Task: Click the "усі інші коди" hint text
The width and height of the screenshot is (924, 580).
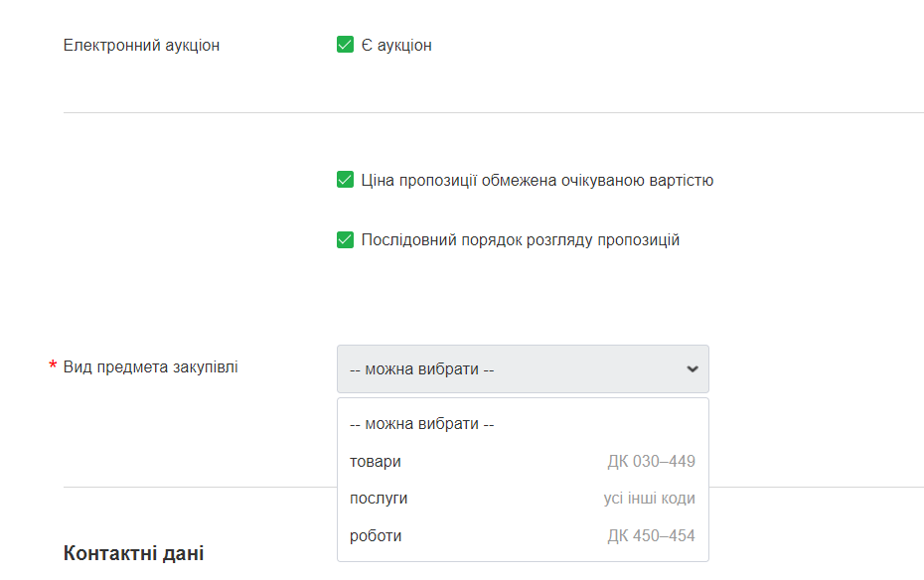Action: (x=649, y=499)
